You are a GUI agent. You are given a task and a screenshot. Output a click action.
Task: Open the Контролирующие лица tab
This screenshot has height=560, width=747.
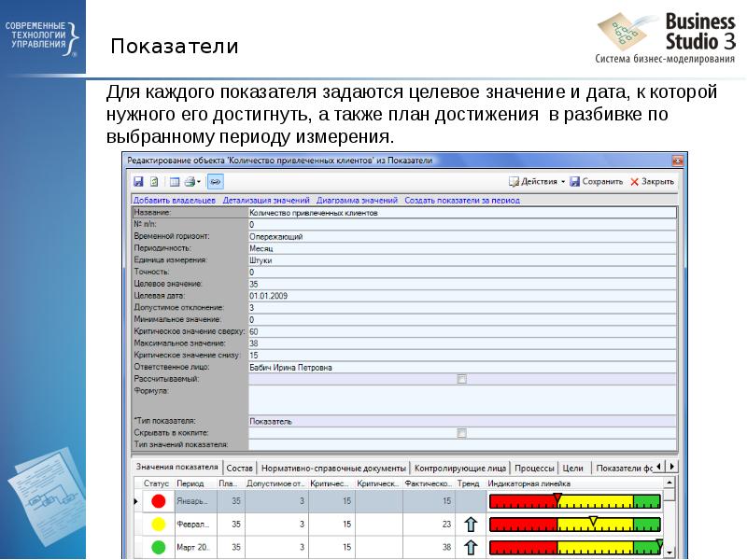click(x=460, y=469)
